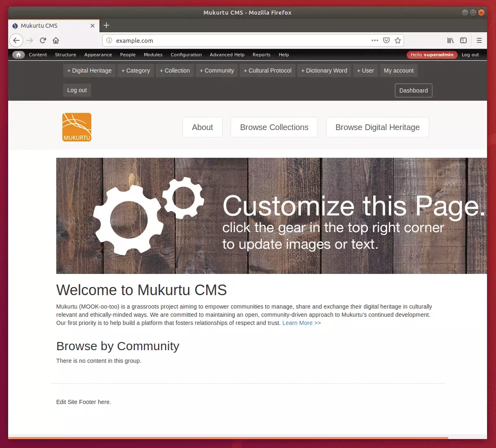Screen dimensions: 496x448
Task: Click 'There is no content in this group.' text
Action: pyautogui.click(x=99, y=361)
